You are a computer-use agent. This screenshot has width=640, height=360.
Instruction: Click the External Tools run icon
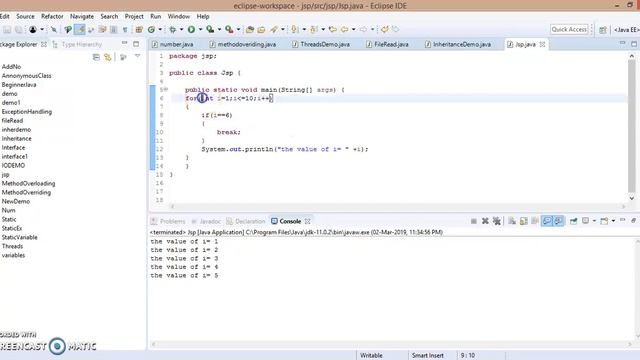tap(229, 29)
